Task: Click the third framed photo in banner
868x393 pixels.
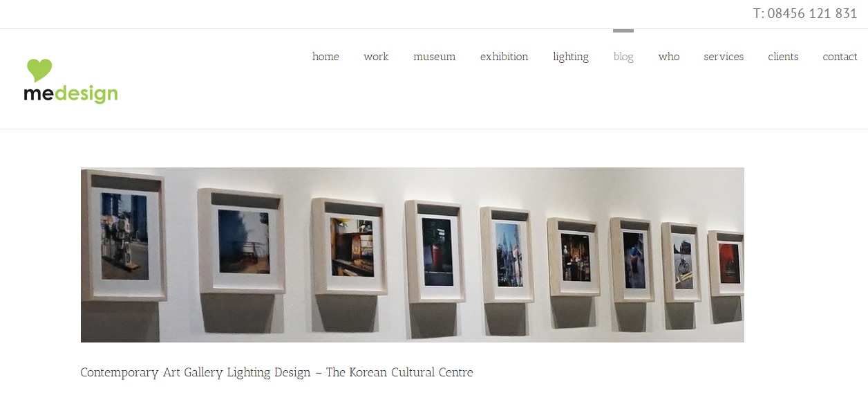Action: pos(350,247)
